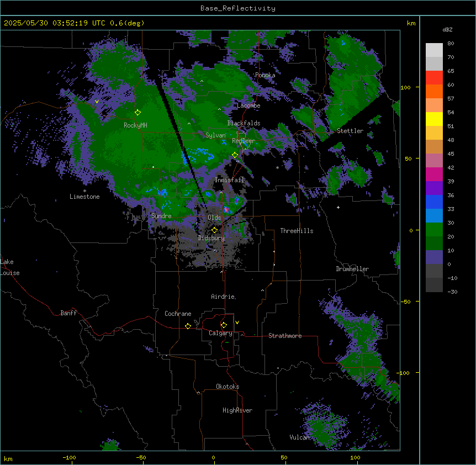Pick the red 65 dBZ legend swatch

[x=434, y=78]
